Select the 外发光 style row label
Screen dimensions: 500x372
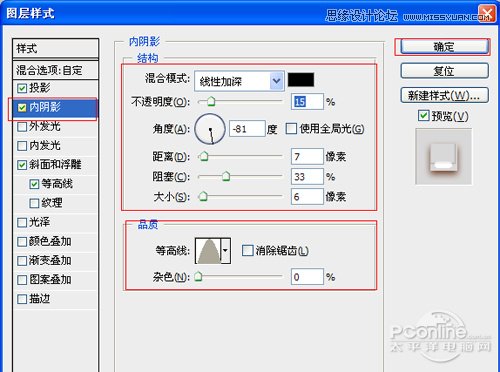point(45,126)
